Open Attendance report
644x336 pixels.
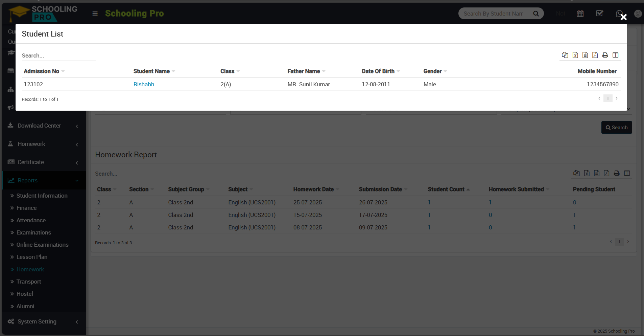[31, 220]
